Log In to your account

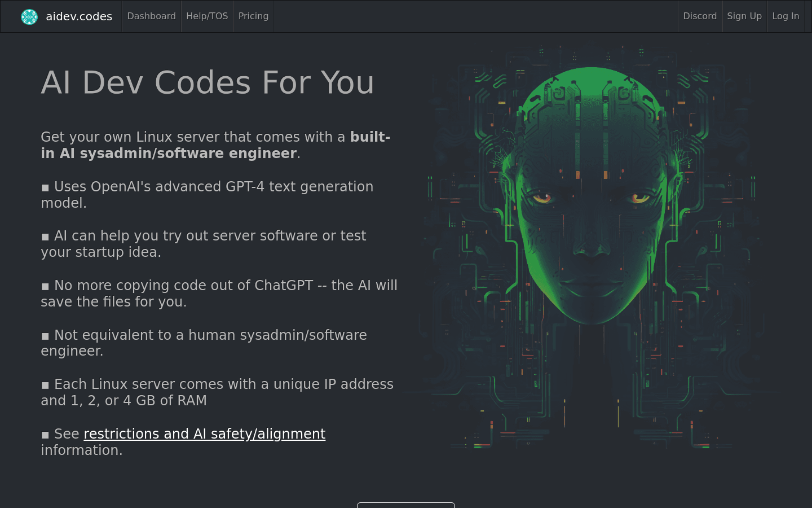click(x=785, y=16)
